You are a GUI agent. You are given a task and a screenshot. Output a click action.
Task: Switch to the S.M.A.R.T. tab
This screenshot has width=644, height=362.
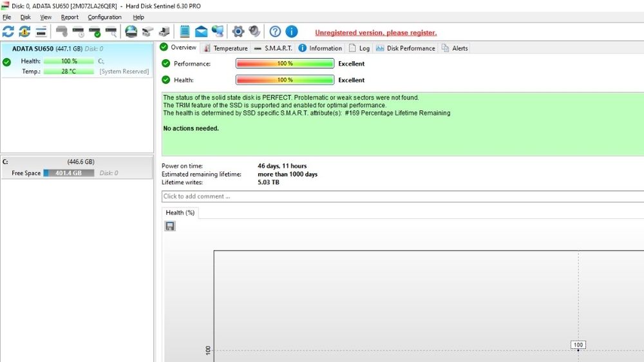pyautogui.click(x=273, y=48)
